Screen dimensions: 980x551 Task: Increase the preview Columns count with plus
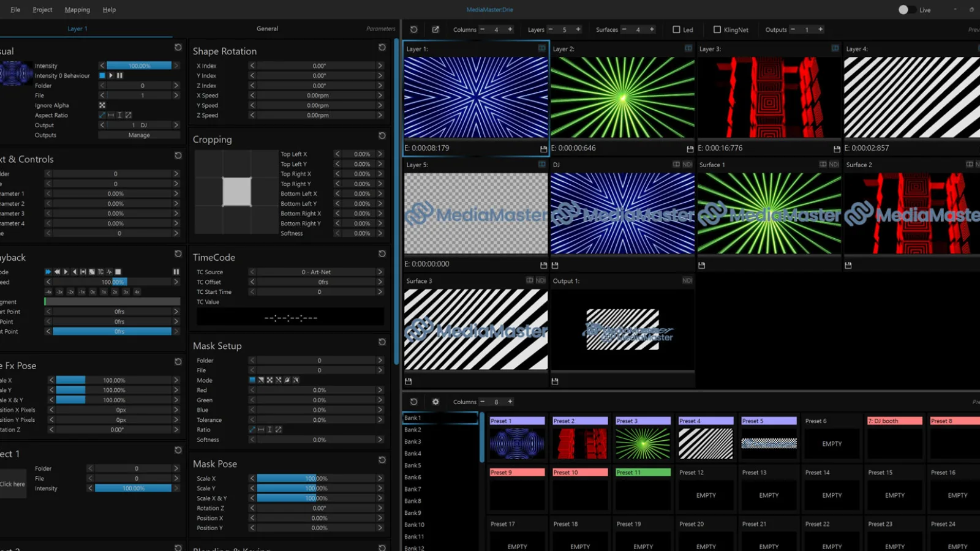coord(510,29)
